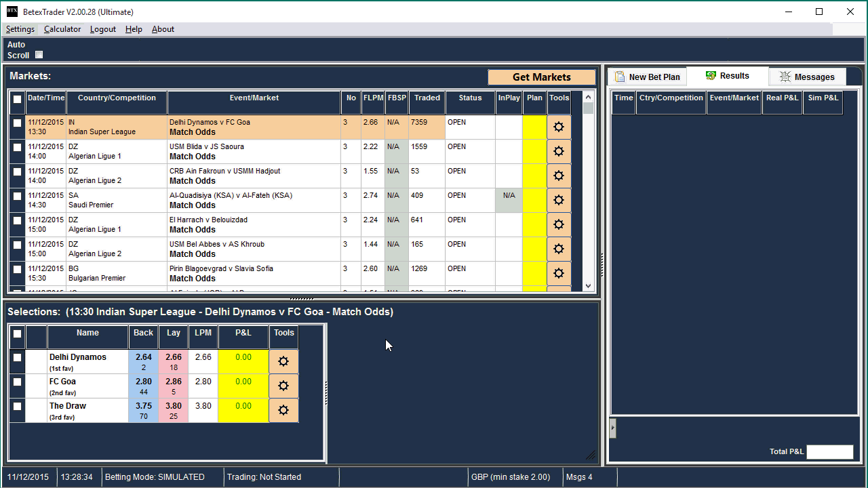Click the Get Markets button
868x488 pixels.
pos(541,77)
